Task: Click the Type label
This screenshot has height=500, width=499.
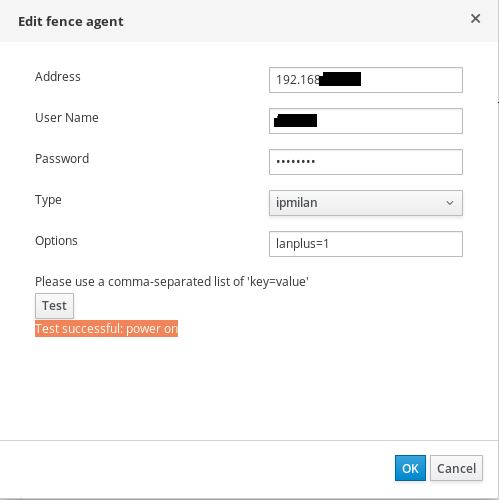Action: coord(48,200)
